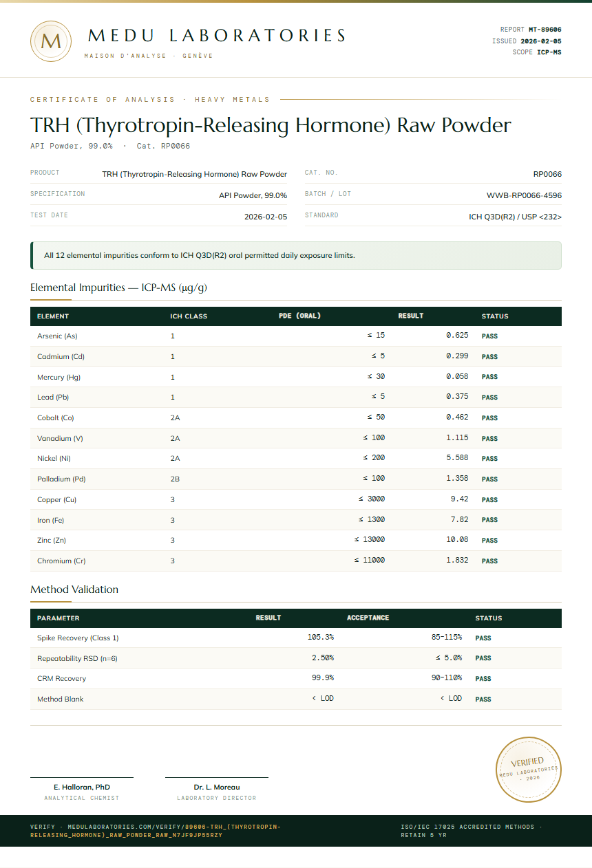Select the TRH Raw Powder main title
Viewport: 592px width, 868px height.
pyautogui.click(x=271, y=125)
